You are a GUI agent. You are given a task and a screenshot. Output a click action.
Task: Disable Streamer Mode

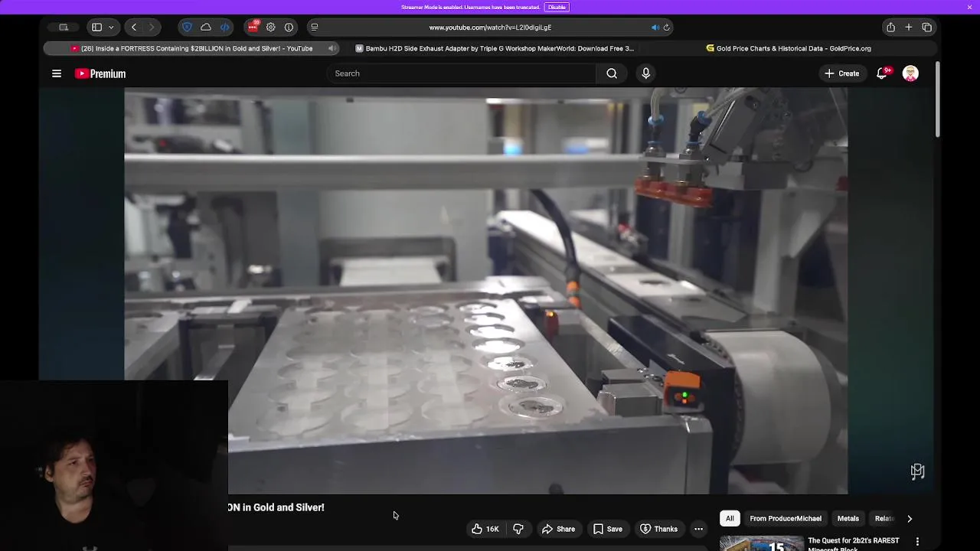coord(557,7)
